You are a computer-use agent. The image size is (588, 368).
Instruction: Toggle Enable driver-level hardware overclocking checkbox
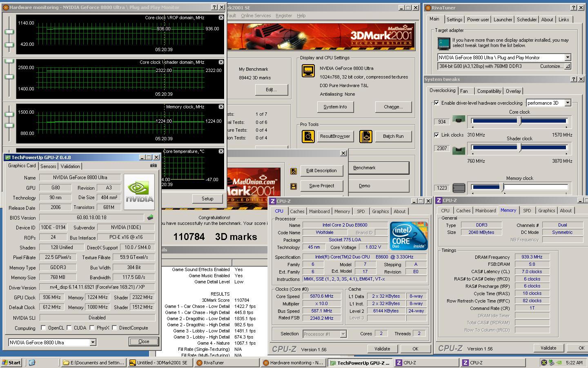tap(437, 103)
